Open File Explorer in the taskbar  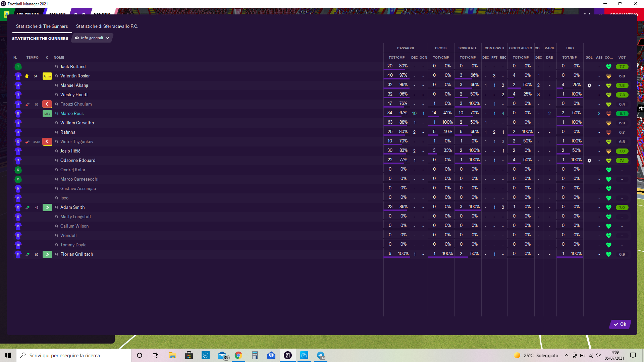click(x=172, y=355)
